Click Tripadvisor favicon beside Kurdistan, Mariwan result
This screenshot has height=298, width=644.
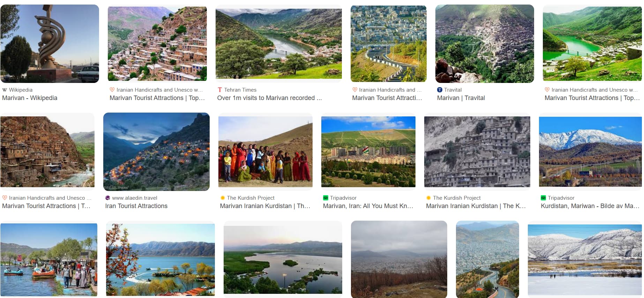coord(543,198)
